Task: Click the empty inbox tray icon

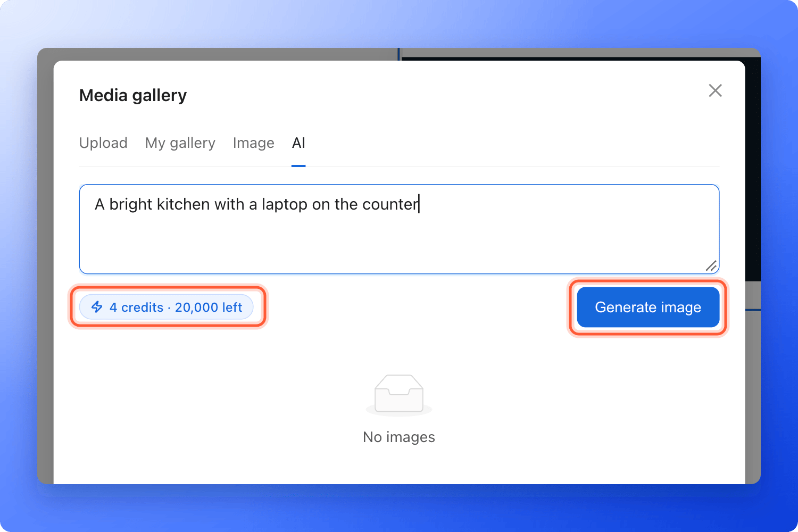Action: tap(399, 394)
